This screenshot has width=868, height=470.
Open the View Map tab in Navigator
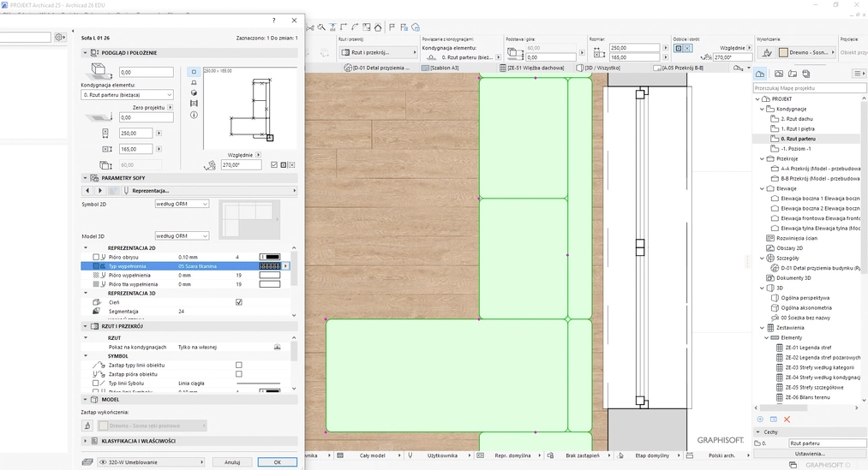click(779, 74)
